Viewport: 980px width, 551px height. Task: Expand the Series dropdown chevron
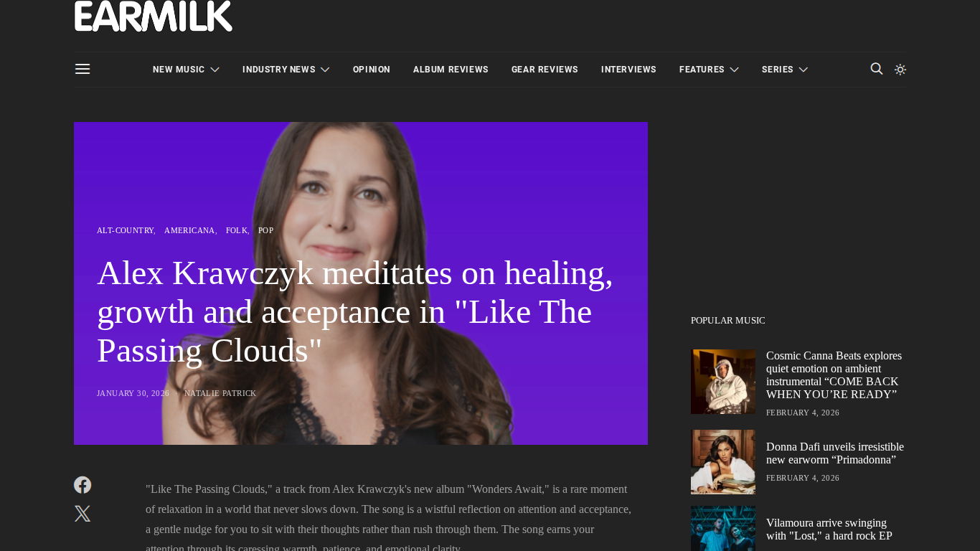(803, 70)
